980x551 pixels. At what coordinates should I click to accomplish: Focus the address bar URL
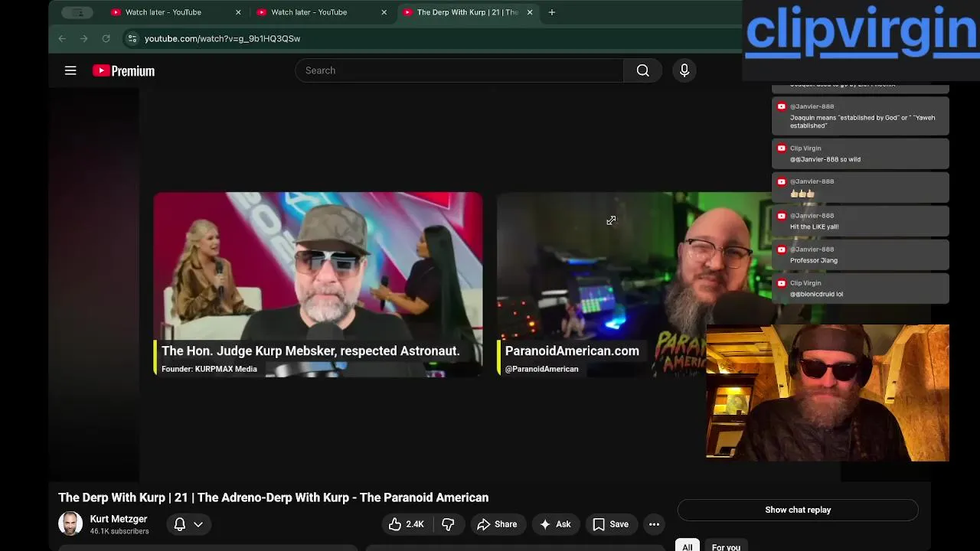click(222, 38)
